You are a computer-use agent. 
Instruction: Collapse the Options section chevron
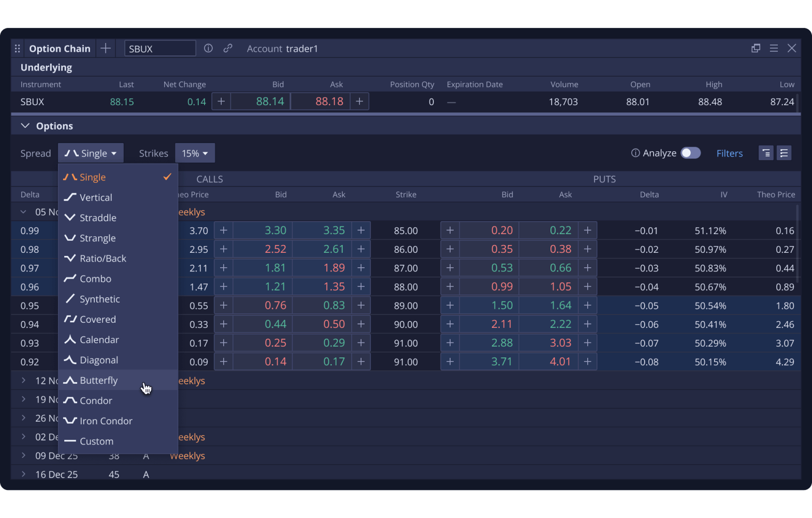tap(25, 126)
